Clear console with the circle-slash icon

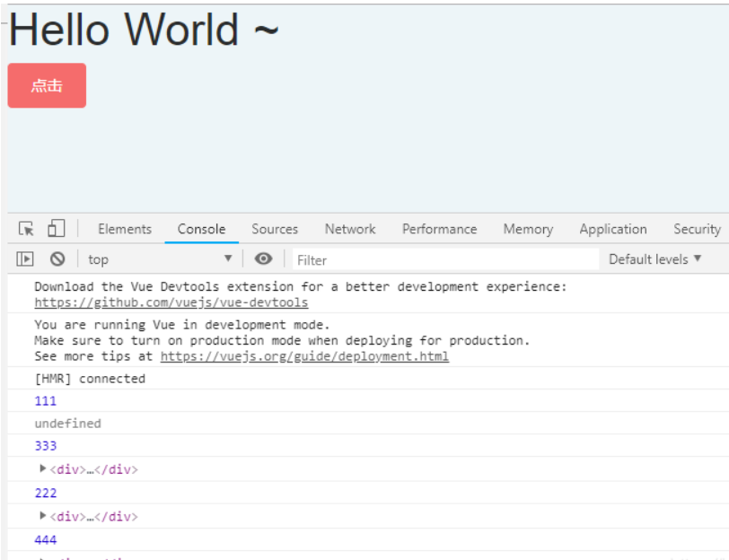tap(57, 259)
